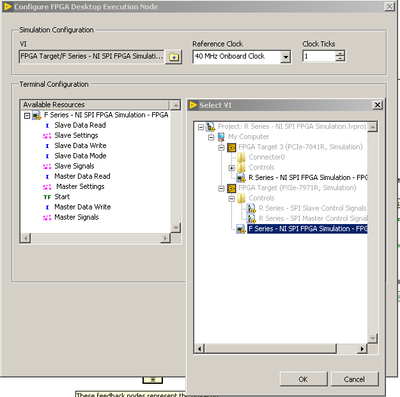Viewport: 400px width, 397px height.
Task: Click the R Series FPGA Simulation VI icon
Action: [x=241, y=178]
